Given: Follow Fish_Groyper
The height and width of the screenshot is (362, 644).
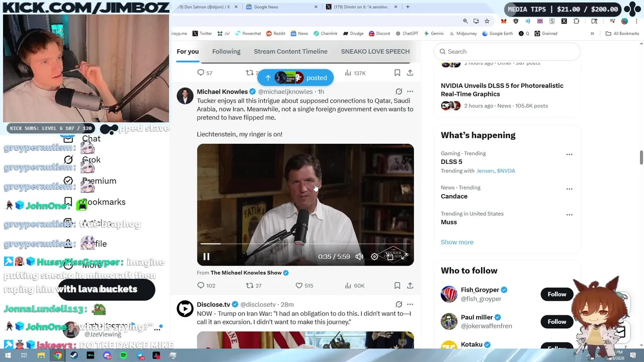Looking at the screenshot, I should [556, 294].
